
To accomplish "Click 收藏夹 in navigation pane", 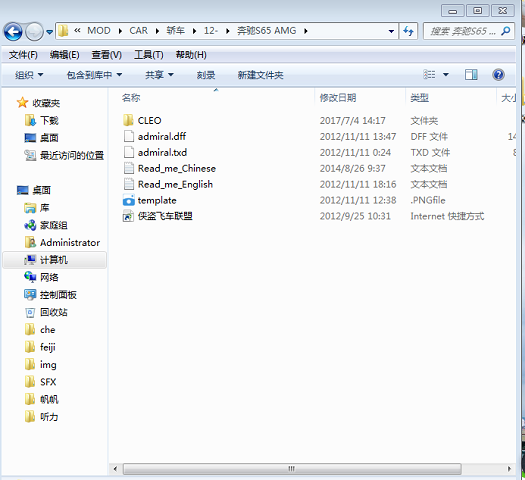I will point(46,103).
